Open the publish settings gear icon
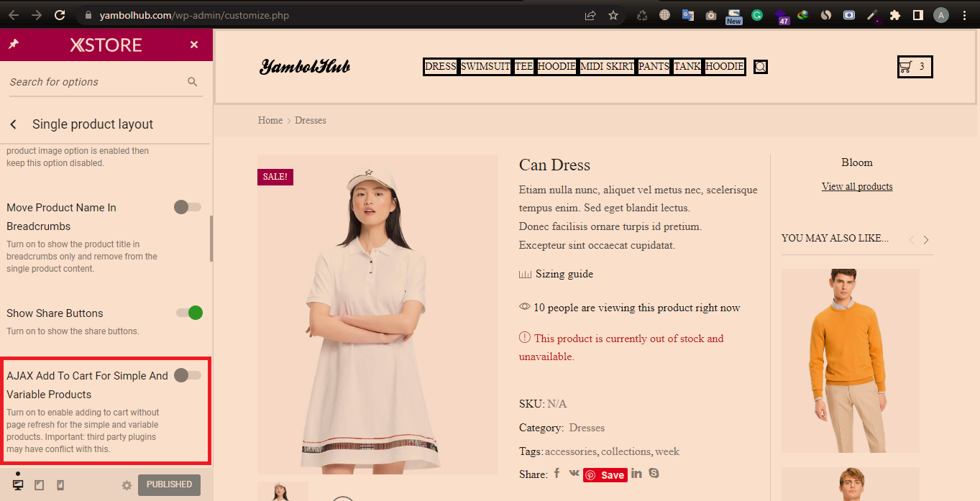Image resolution: width=980 pixels, height=501 pixels. 127,485
